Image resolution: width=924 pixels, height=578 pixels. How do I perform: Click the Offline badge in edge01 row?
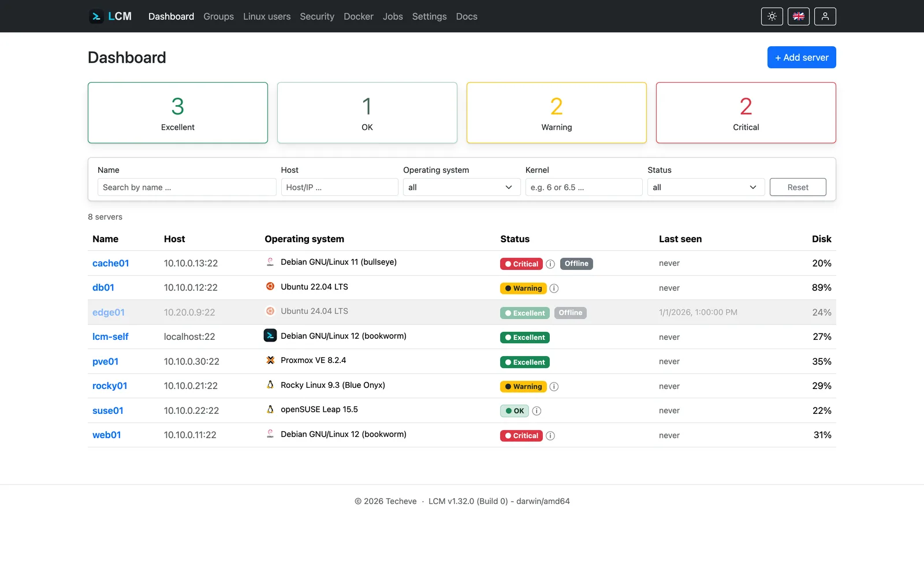[571, 313]
